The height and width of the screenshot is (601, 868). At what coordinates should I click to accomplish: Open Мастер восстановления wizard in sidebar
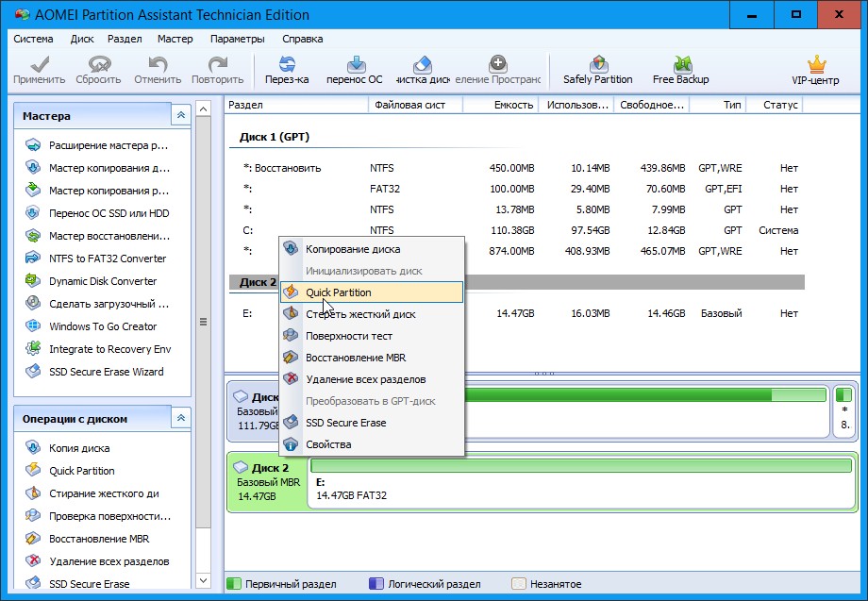click(97, 236)
